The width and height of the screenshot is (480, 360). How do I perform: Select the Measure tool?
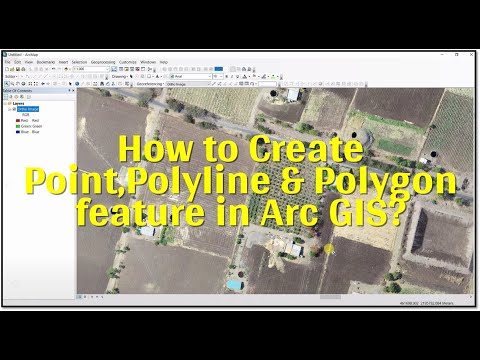click(95, 84)
